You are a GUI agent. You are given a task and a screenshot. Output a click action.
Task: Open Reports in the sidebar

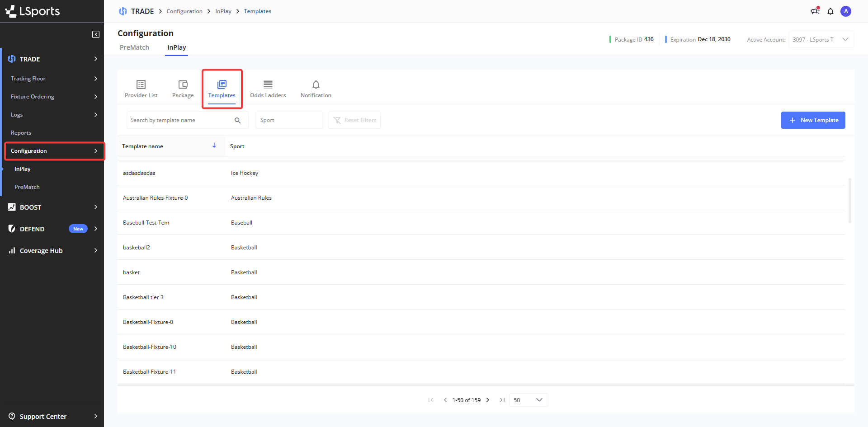click(21, 133)
